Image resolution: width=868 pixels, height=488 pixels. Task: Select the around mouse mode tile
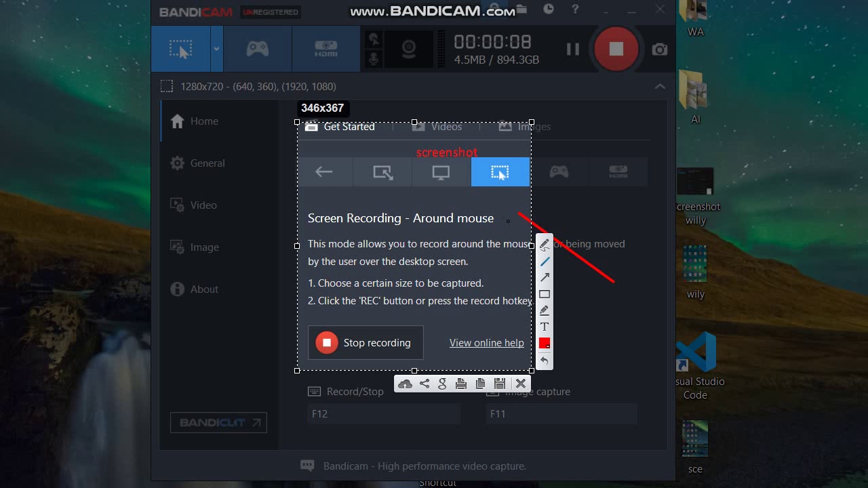500,172
